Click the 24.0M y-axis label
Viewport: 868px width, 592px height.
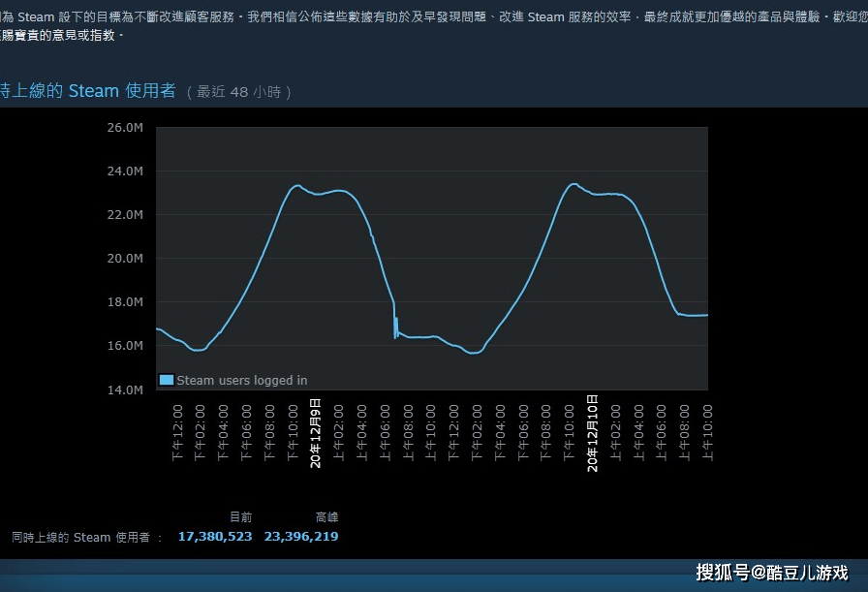coord(124,171)
